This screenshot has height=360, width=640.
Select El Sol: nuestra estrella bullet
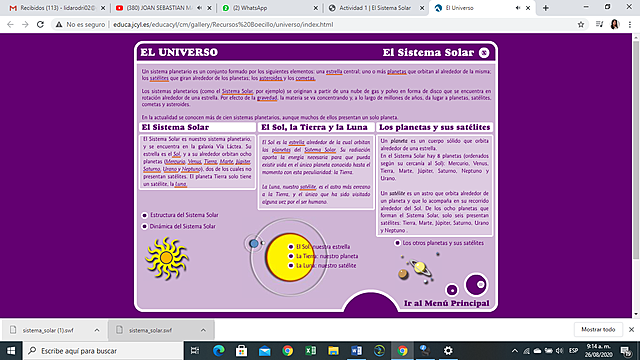(x=291, y=247)
